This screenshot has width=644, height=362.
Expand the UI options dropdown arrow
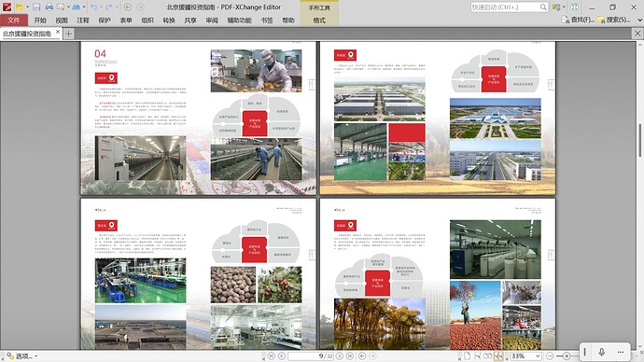(564, 7)
